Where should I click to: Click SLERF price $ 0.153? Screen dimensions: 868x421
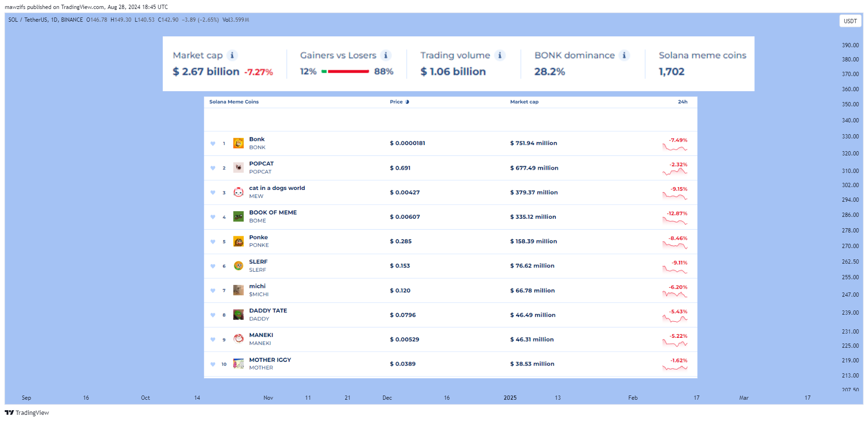tap(400, 266)
